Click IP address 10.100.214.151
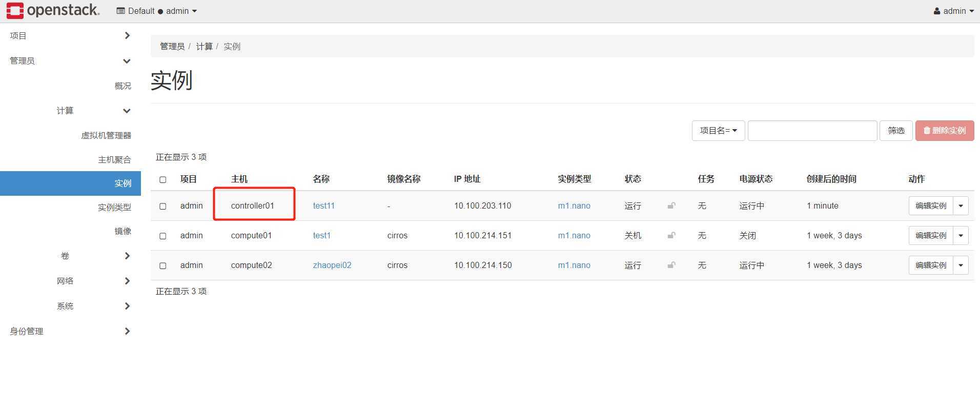This screenshot has height=412, width=980. tap(482, 235)
